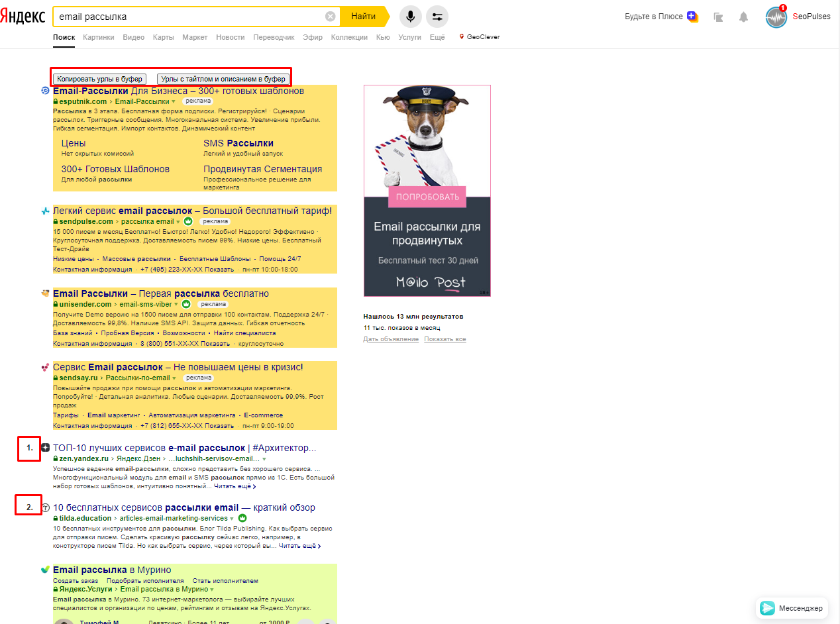Open the Мессенджер icon
Image resolution: width=840 pixels, height=624 pixels.
click(768, 607)
